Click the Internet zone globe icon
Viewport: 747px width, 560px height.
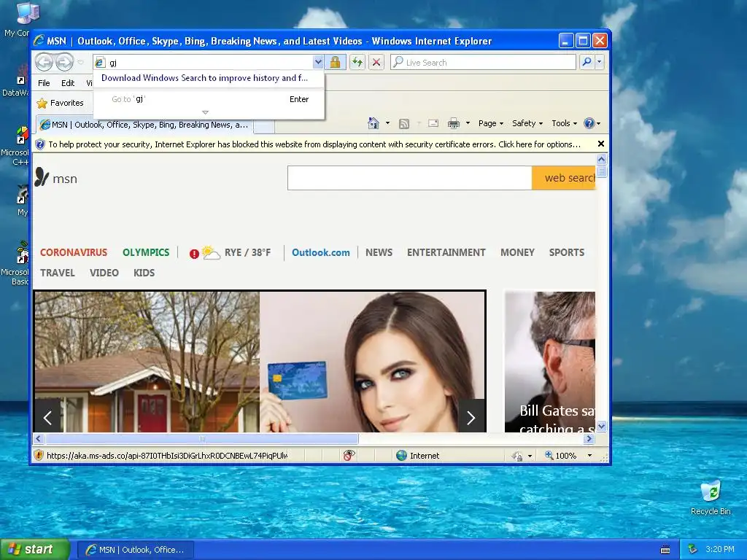(x=401, y=455)
